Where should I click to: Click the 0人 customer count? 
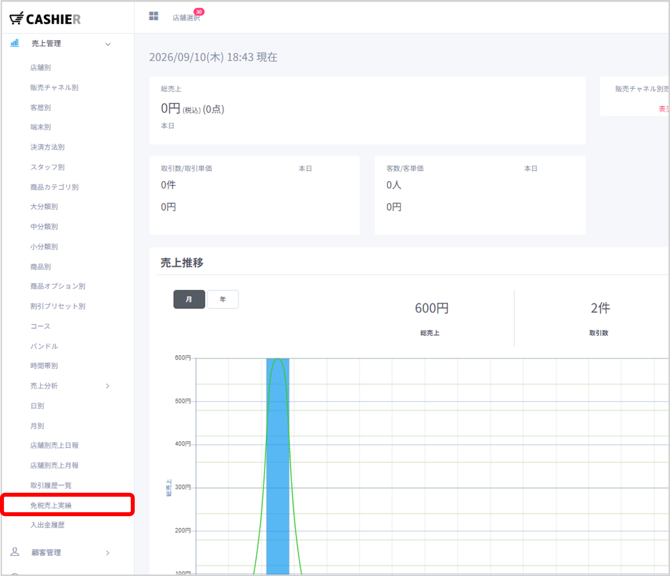(x=394, y=185)
